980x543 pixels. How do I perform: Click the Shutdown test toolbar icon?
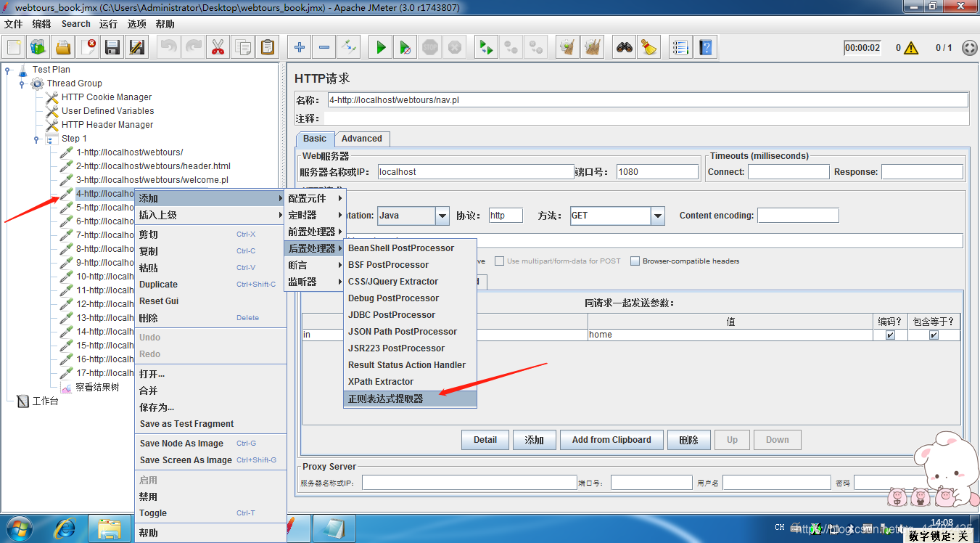click(454, 48)
